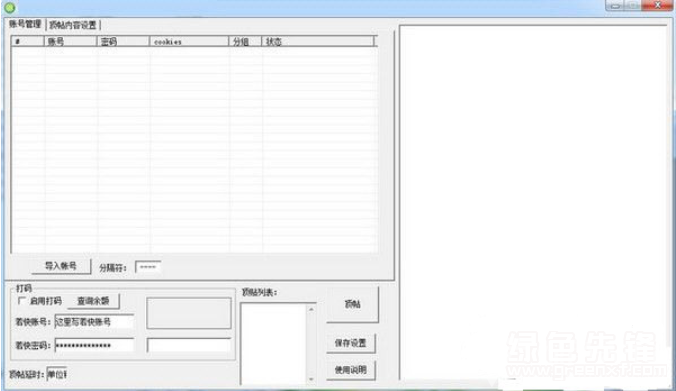The width and height of the screenshot is (676, 391).
Task: Switch to the 账号管理 tab
Action: pyautogui.click(x=25, y=24)
